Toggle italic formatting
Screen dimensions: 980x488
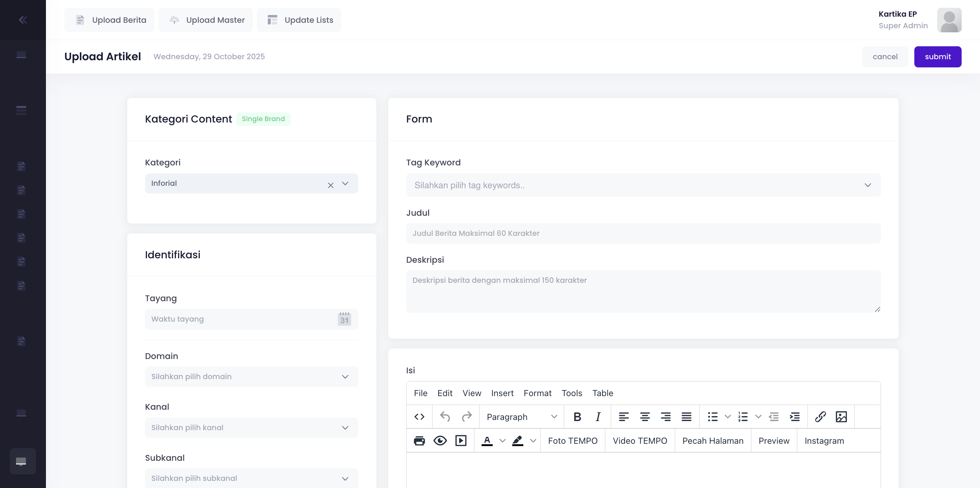point(598,417)
